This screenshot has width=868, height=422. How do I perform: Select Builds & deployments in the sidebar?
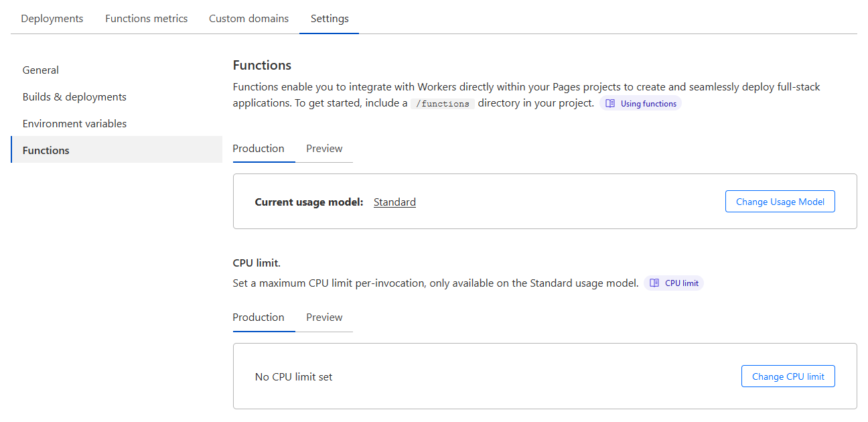74,97
